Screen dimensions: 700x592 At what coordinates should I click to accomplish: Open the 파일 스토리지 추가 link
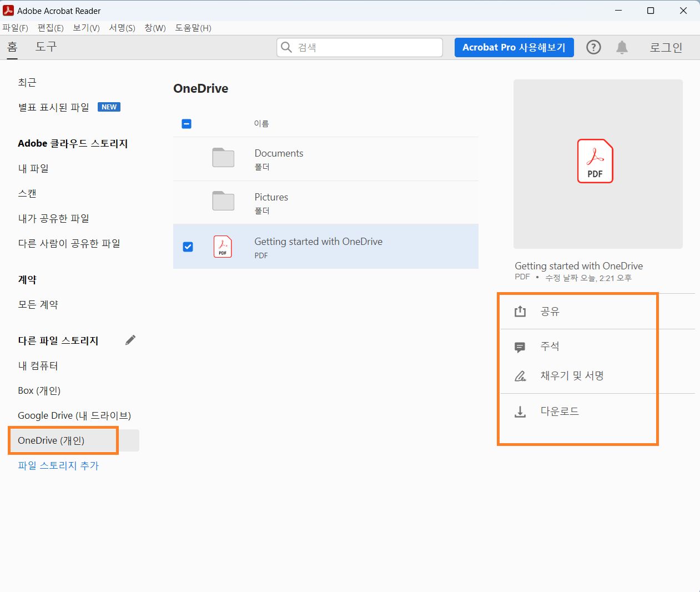(58, 465)
